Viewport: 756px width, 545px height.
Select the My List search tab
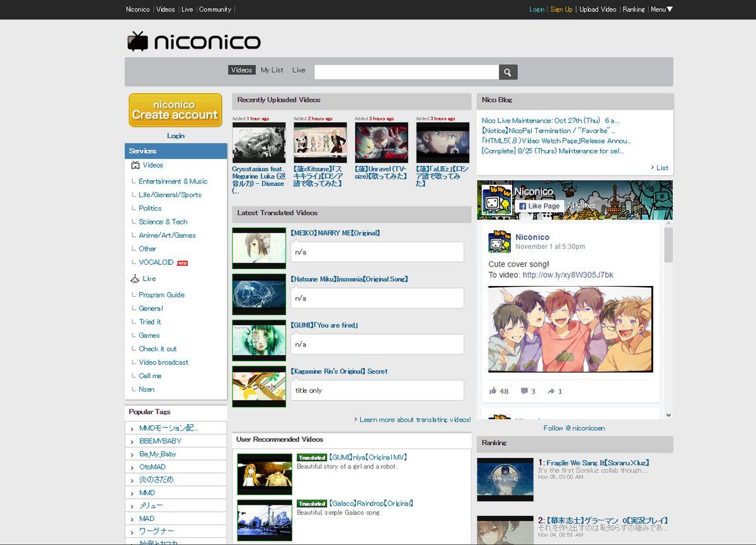pyautogui.click(x=272, y=70)
